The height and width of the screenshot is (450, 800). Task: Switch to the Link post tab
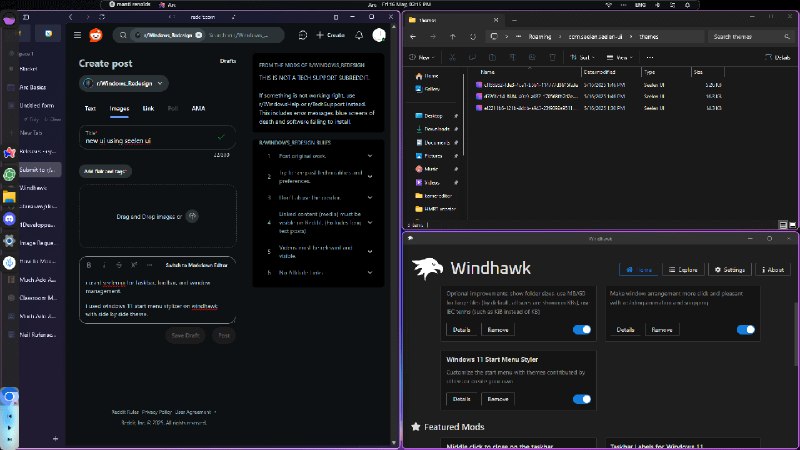[148, 109]
